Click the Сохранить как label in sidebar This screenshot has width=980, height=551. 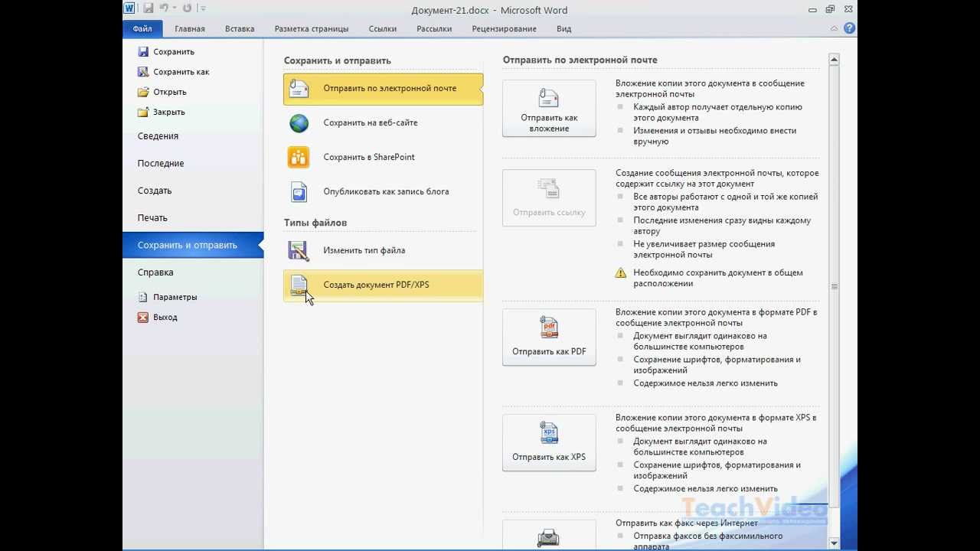(x=181, y=72)
